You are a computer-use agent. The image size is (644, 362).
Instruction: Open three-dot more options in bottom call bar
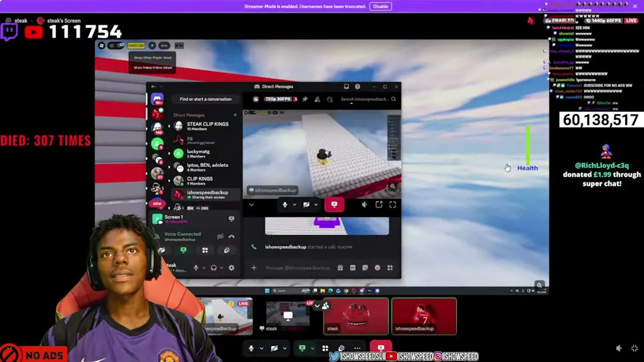coord(357,348)
